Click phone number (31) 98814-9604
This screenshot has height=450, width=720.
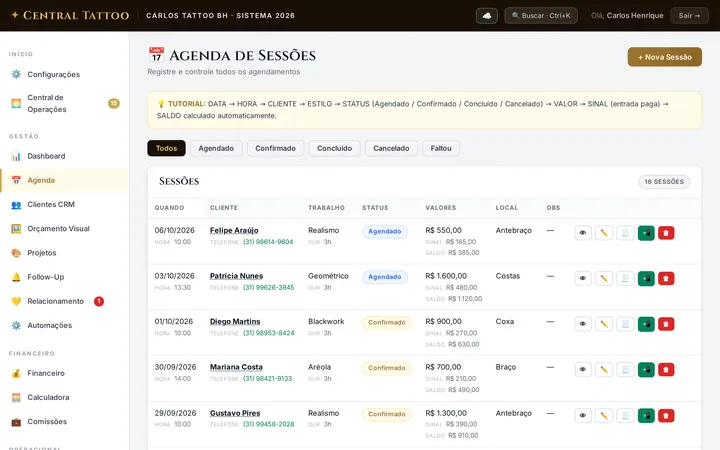click(268, 242)
